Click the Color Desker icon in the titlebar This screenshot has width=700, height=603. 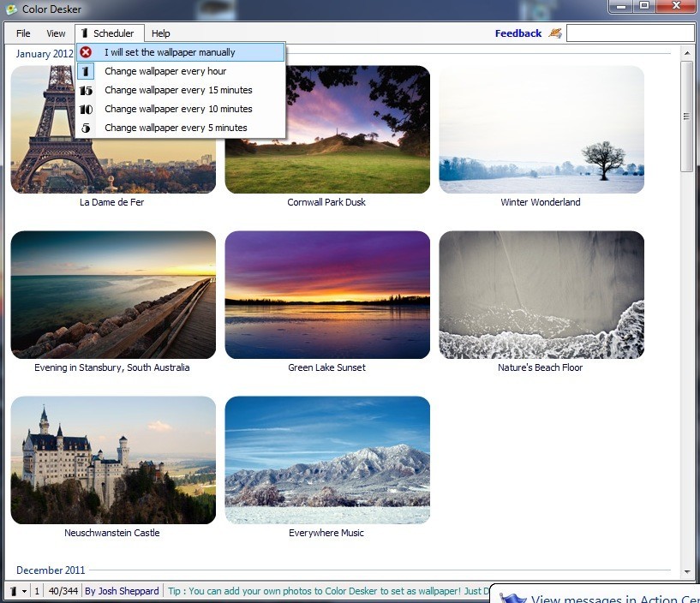click(8, 8)
